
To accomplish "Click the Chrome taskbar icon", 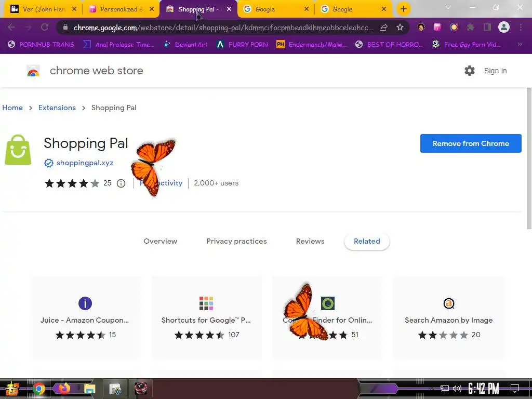I will click(x=38, y=389).
